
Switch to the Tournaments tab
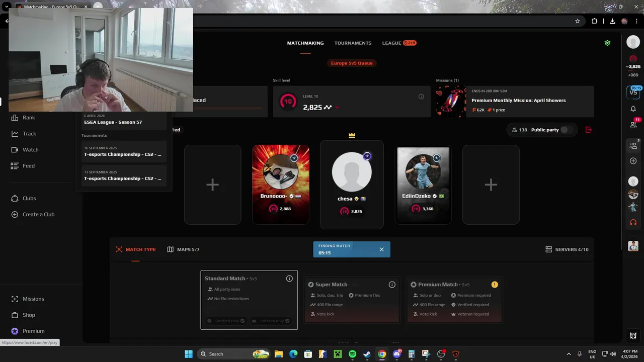pos(353,43)
